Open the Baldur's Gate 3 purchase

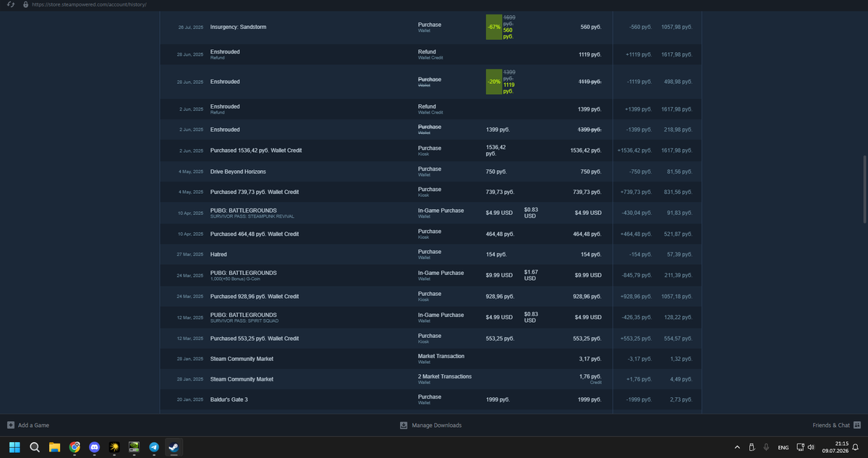click(431, 399)
